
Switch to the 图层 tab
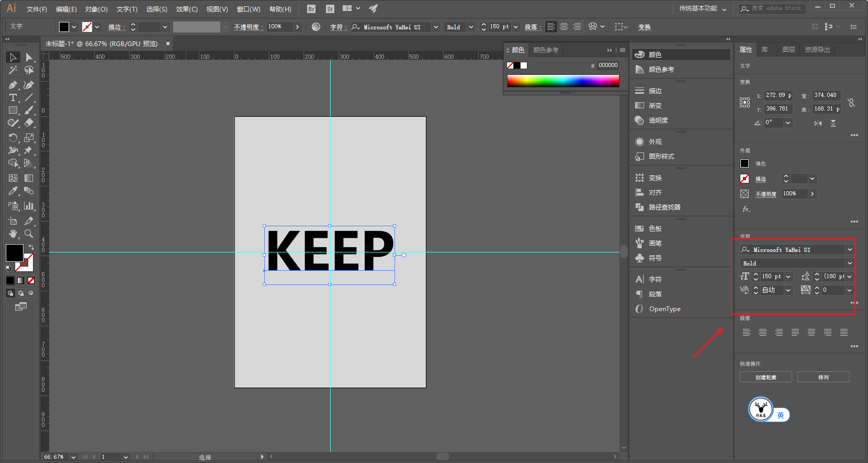788,50
